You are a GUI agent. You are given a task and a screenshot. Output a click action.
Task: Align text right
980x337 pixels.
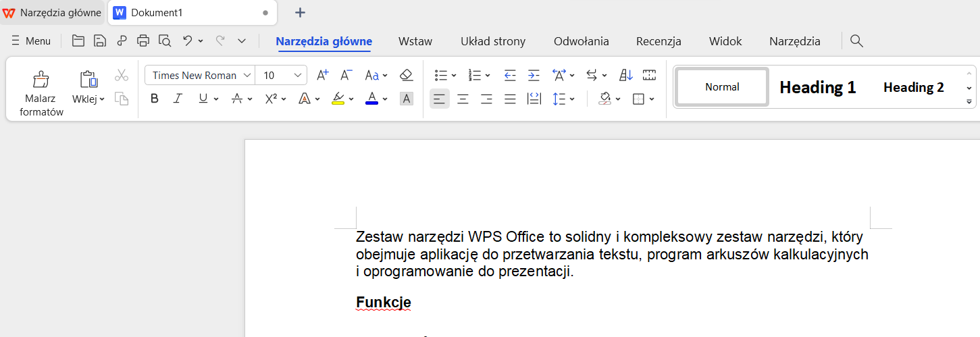[x=486, y=99]
